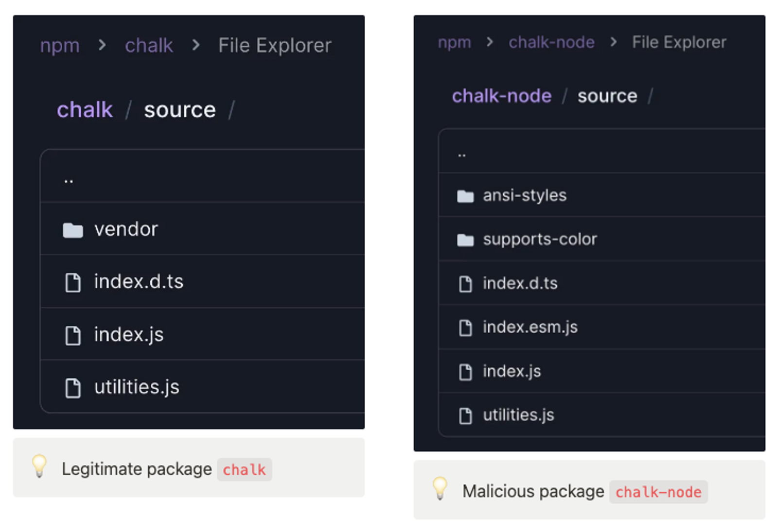Screen dimensions: 778x532
Task: Click the file icon beside index.d.ts in chalk-node
Action: point(465,284)
